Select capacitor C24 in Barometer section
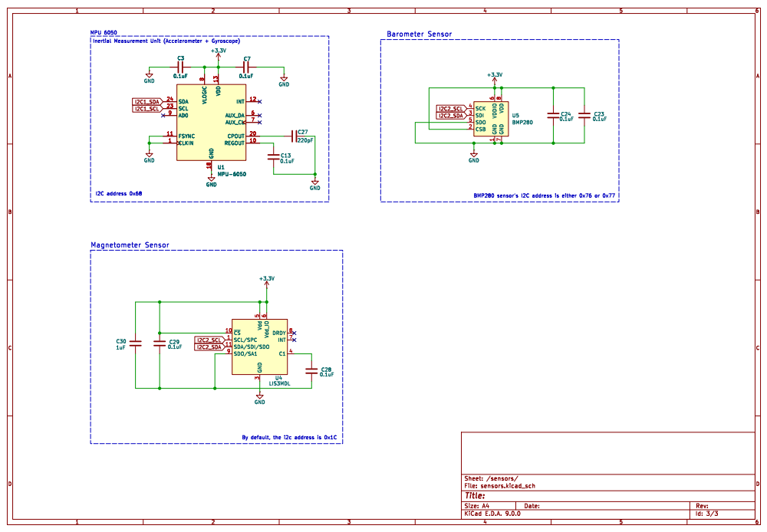Viewport: 767px width, 532px height. coord(552,115)
